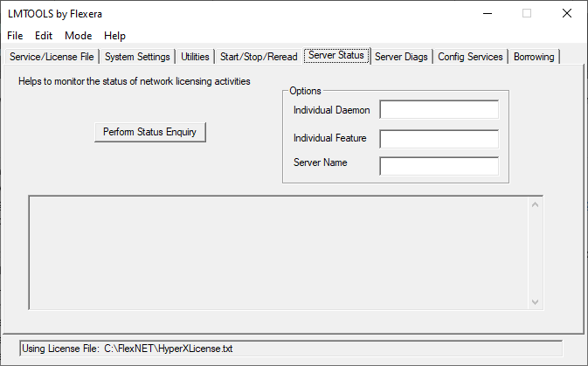
Task: Click the status output text area
Action: pos(278,252)
